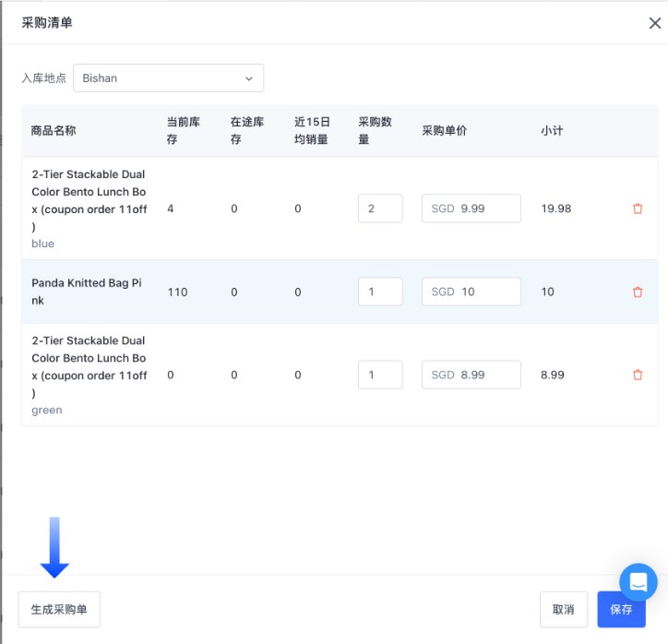Expand warehouse dropdown using chevron arrow
Screen dimensions: 668x644
248,78
